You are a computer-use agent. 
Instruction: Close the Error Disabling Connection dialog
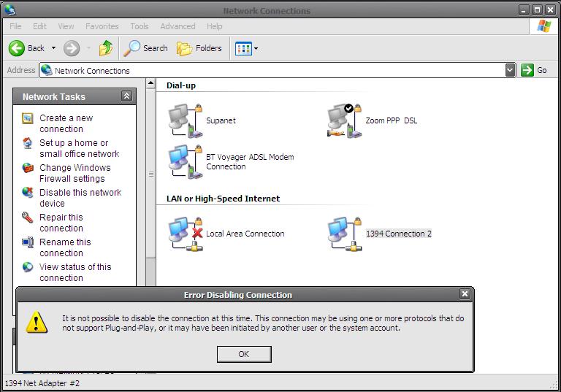pyautogui.click(x=465, y=294)
